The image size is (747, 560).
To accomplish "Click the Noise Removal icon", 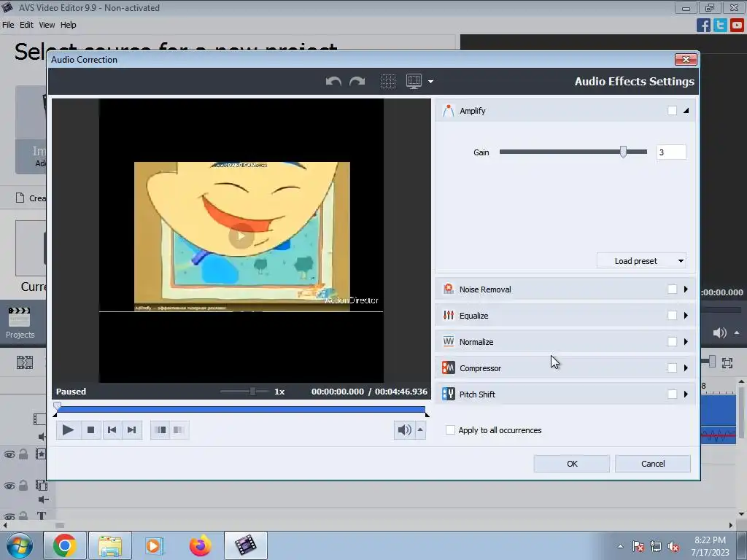I will coord(449,289).
